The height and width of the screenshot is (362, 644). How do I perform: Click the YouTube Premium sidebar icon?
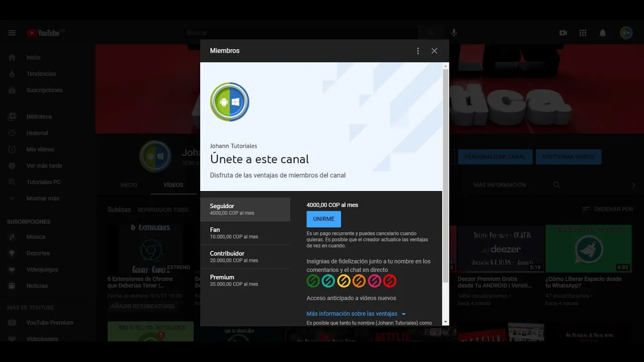(12, 323)
